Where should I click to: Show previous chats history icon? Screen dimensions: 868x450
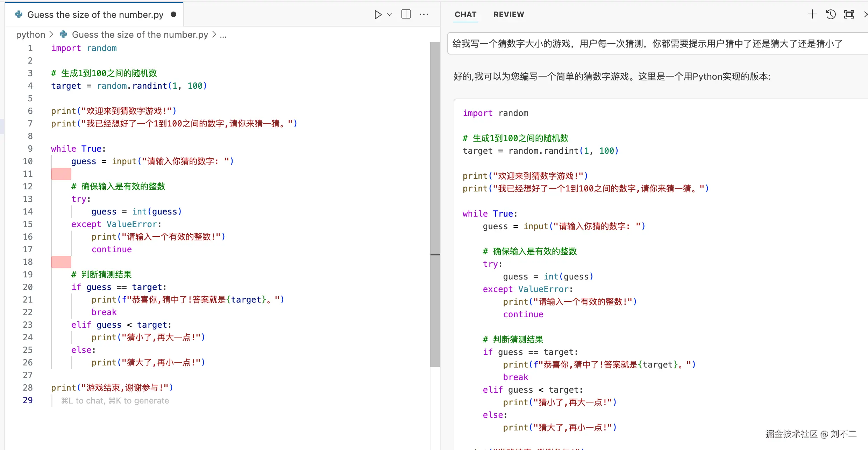click(x=831, y=14)
